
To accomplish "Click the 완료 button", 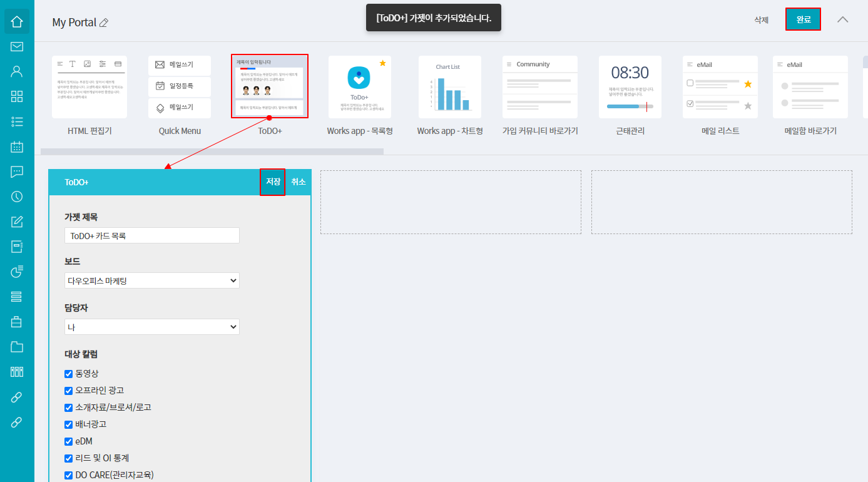I will click(x=803, y=19).
